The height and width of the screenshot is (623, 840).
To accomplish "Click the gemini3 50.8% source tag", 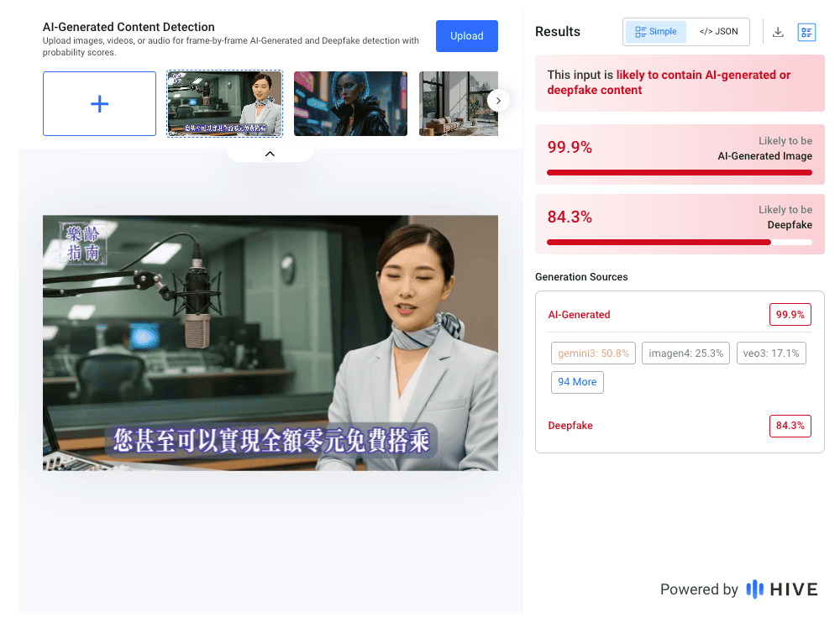I will tap(593, 353).
